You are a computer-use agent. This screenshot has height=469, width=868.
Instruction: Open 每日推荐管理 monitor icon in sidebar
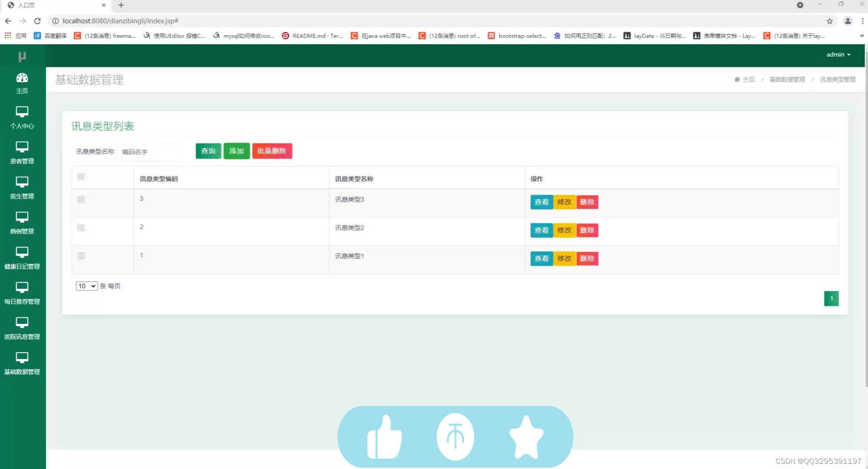(x=22, y=287)
